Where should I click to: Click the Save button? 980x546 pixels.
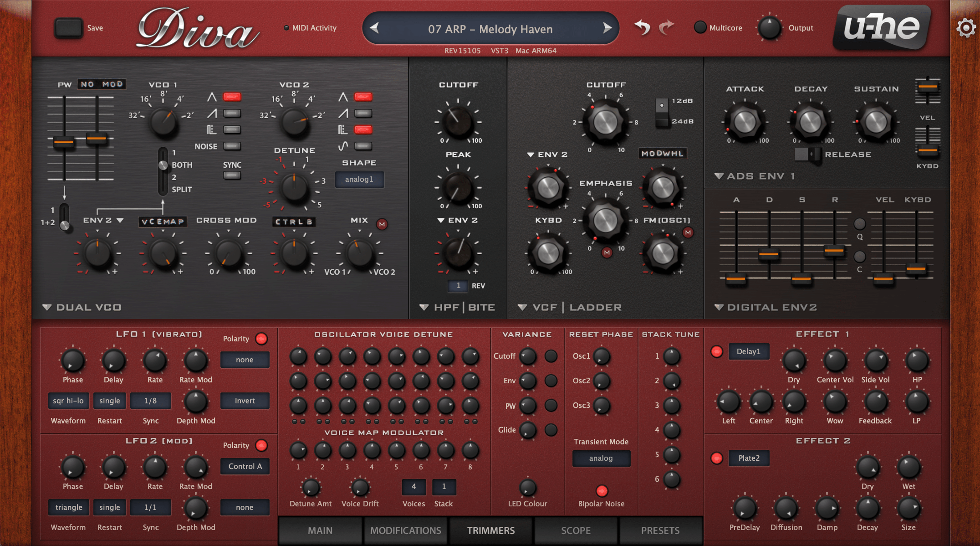[x=69, y=28]
